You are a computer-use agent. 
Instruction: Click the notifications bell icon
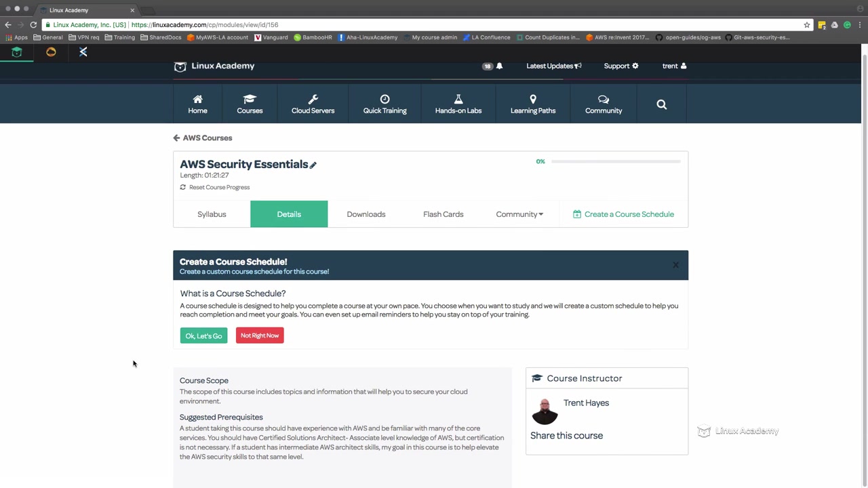500,66
